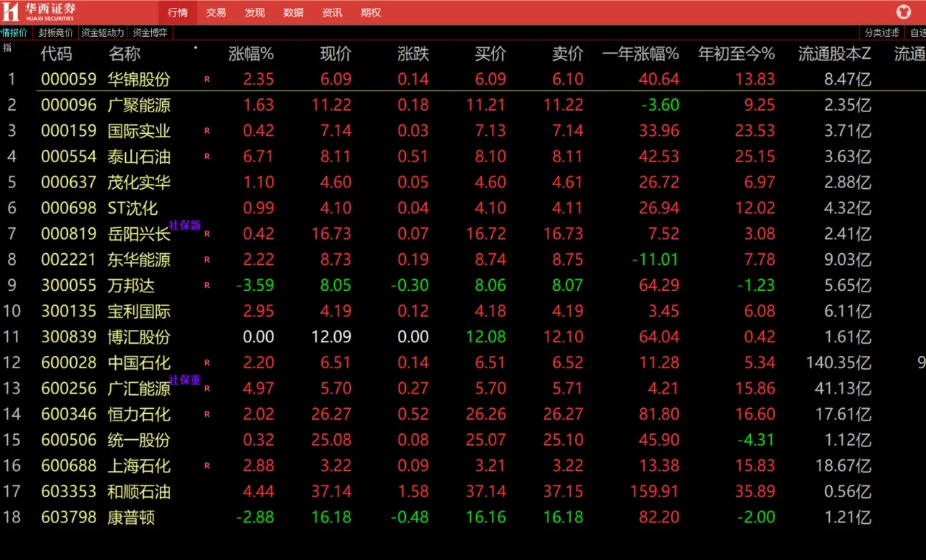Click 涨幅 value -3.59 of 万邦达
926x560 pixels.
[x=255, y=286]
